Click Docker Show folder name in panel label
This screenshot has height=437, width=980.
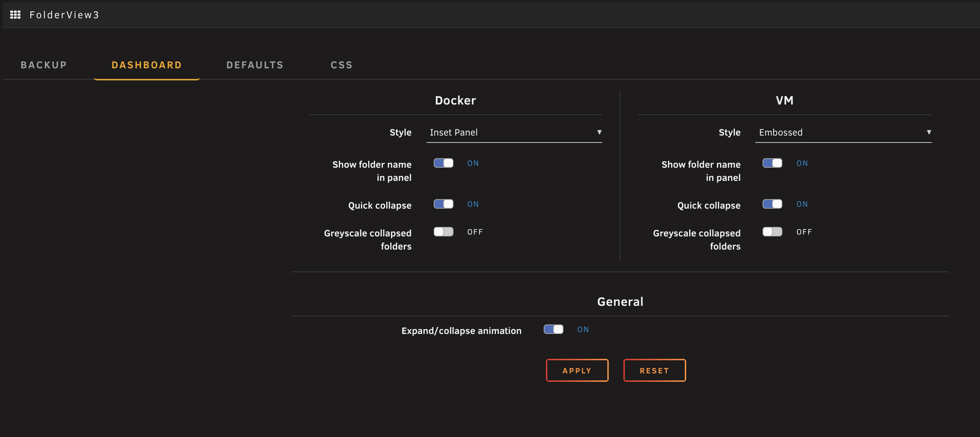point(372,171)
